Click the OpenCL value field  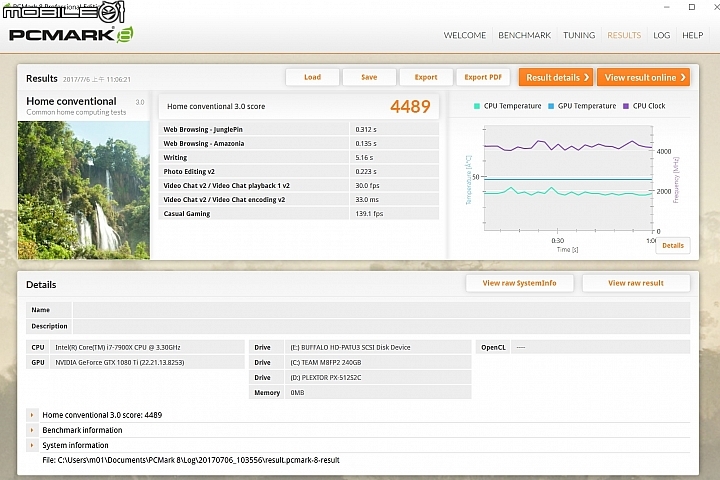click(600, 348)
